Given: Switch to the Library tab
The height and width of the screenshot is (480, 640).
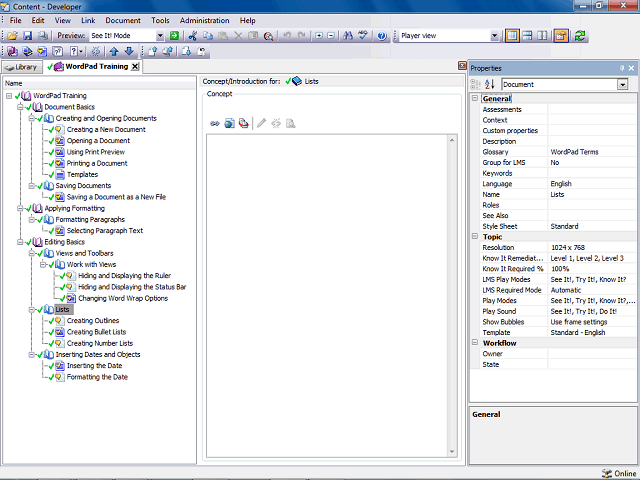Looking at the screenshot, I should coord(22,67).
